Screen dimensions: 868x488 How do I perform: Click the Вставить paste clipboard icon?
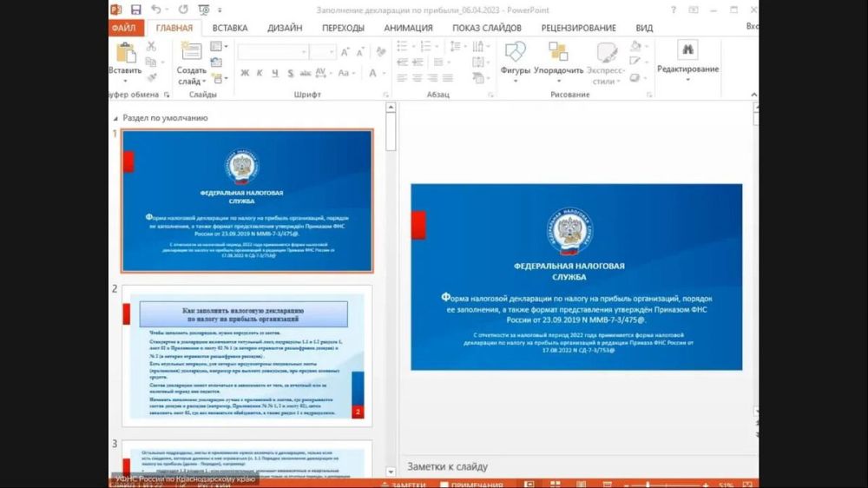click(x=126, y=53)
